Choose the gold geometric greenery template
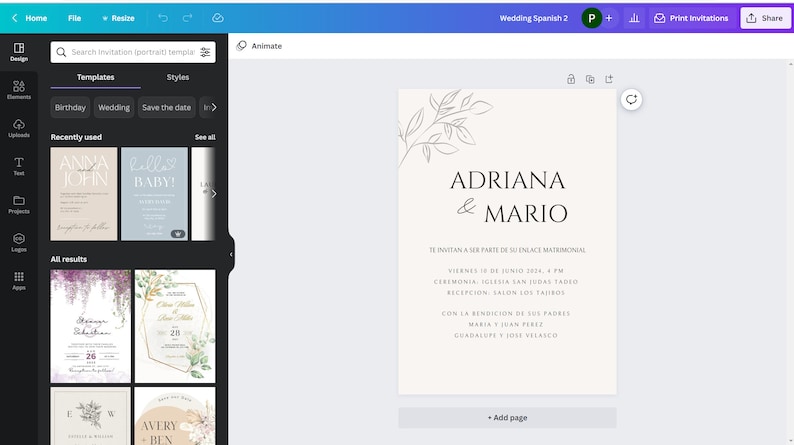Viewport: 794px width, 445px height. (x=175, y=326)
